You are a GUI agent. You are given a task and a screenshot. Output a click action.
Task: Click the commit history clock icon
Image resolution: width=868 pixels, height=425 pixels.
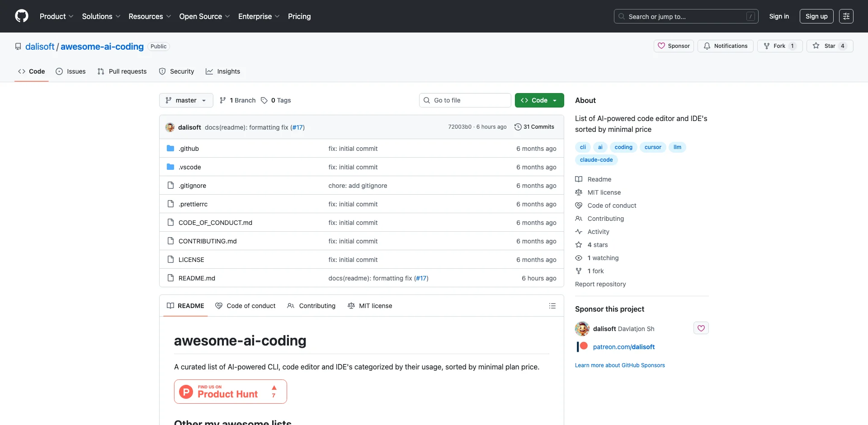tap(518, 127)
